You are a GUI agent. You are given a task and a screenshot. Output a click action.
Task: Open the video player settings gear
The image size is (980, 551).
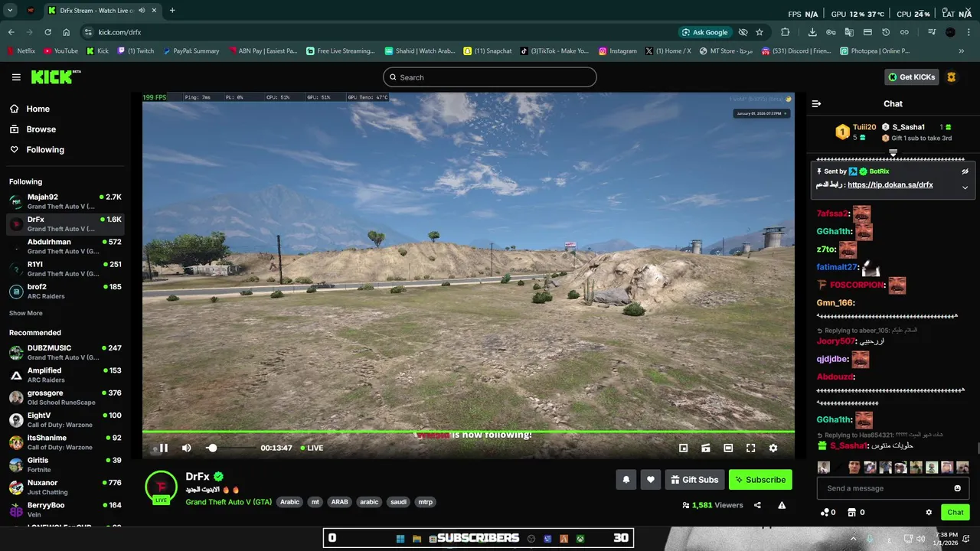(773, 448)
